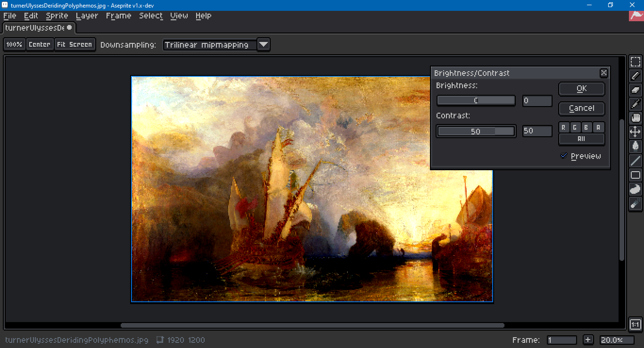Close the Brightness/Contrast dialog with X
Viewport: 644px width, 348px height.
click(603, 73)
